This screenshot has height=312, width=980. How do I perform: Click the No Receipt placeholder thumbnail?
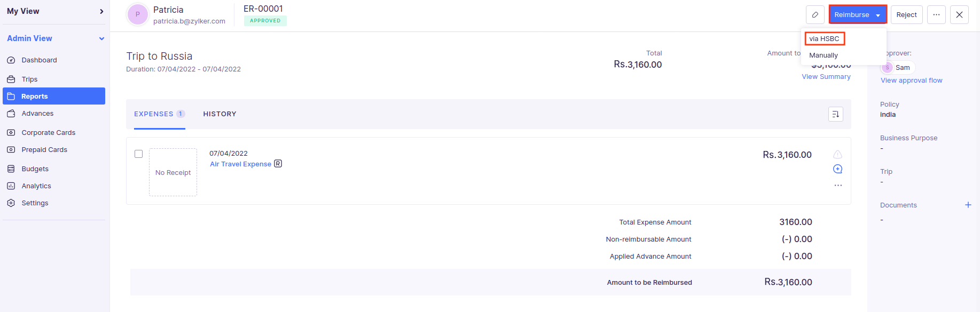(x=173, y=172)
